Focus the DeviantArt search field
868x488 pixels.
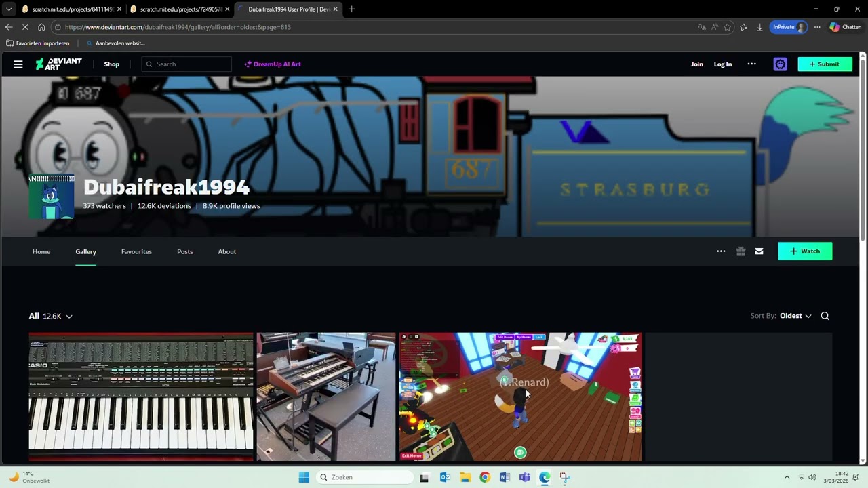pyautogui.click(x=187, y=64)
